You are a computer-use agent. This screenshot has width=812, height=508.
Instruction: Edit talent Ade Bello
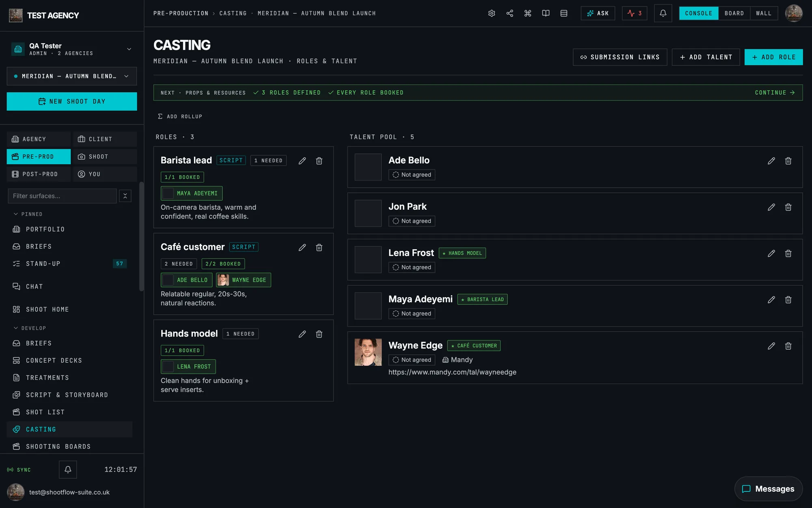[x=771, y=161]
